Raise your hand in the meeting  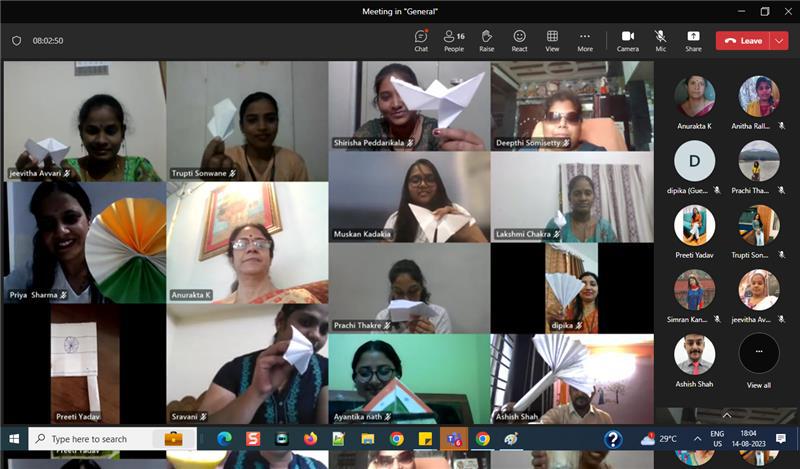click(x=487, y=40)
